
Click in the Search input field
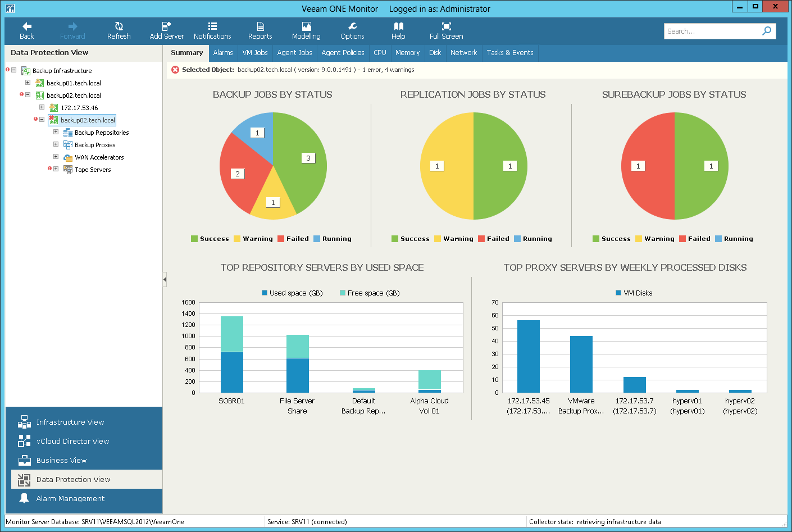point(712,31)
